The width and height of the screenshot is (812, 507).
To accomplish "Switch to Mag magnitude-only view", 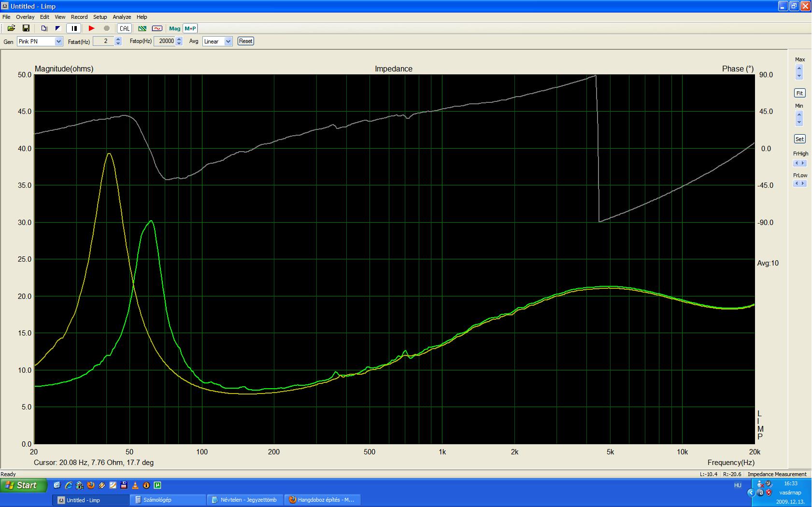I will pos(174,28).
